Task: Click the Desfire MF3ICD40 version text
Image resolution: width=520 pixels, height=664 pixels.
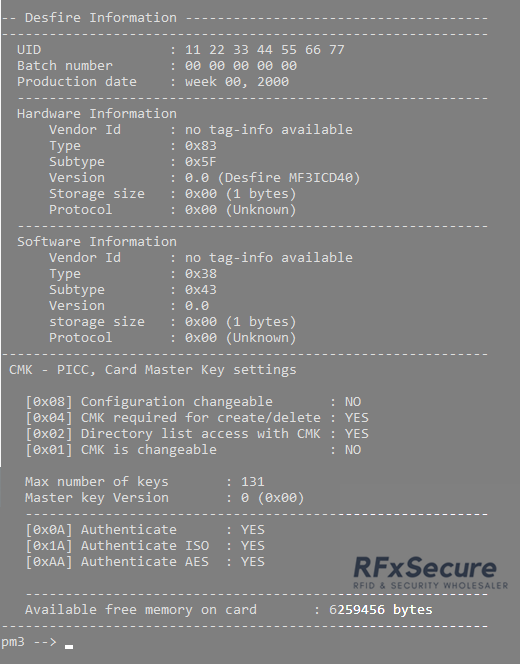Action: pos(289,178)
